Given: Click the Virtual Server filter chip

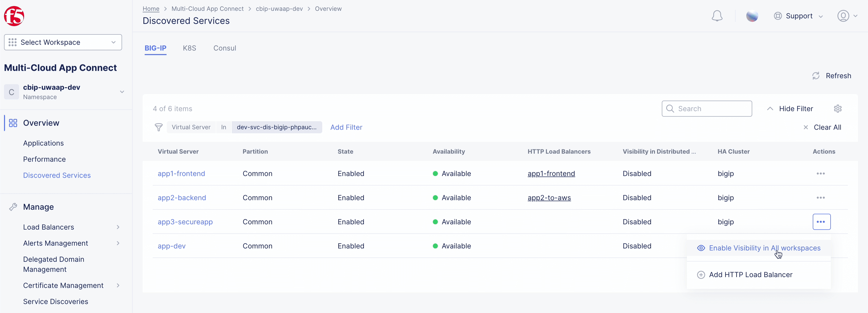Looking at the screenshot, I should 191,127.
